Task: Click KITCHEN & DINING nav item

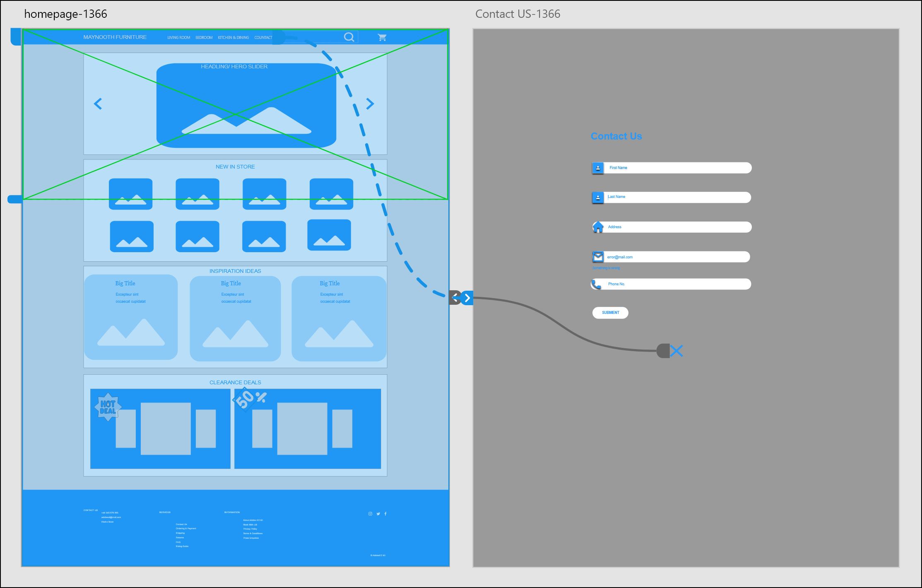Action: [x=233, y=38]
